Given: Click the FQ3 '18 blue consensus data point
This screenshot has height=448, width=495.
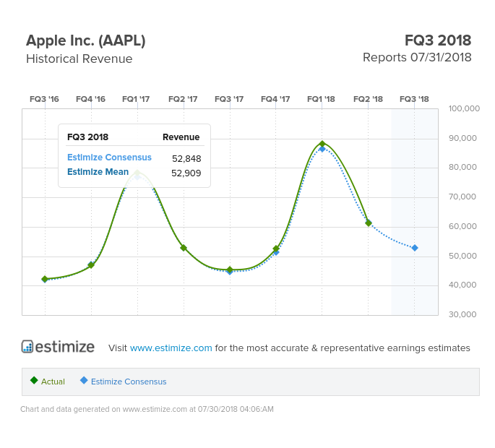Looking at the screenshot, I should point(415,248).
